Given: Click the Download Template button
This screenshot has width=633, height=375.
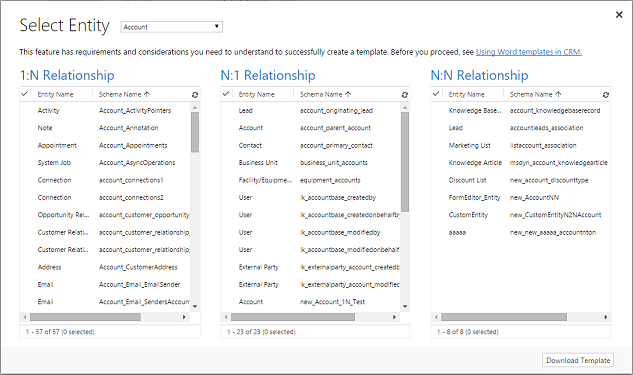Looking at the screenshot, I should pos(578,360).
